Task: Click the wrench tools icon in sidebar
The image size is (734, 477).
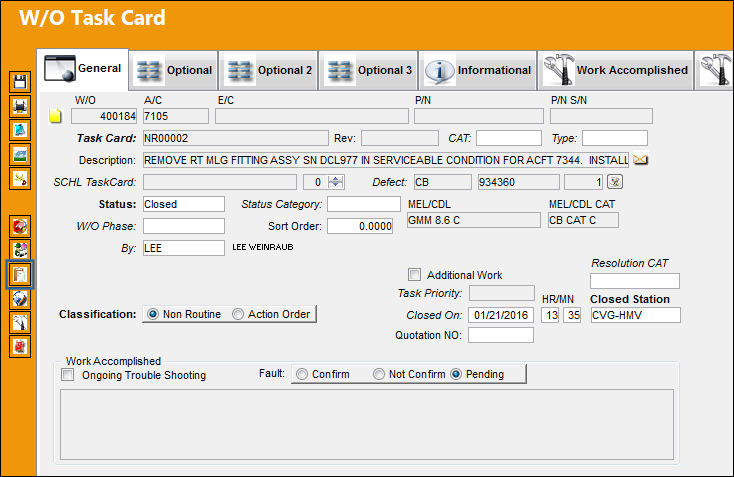Action: pos(20,323)
